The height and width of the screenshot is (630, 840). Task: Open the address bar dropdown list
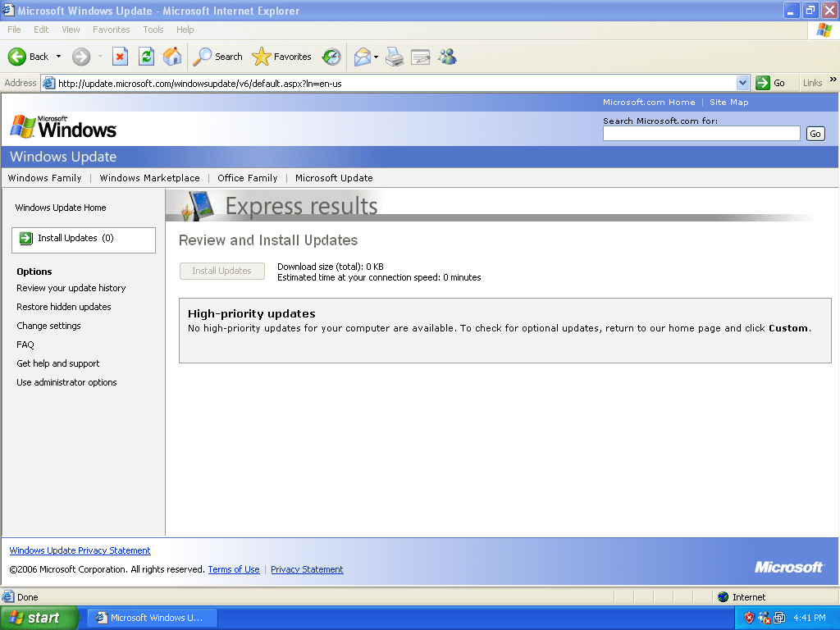[742, 83]
